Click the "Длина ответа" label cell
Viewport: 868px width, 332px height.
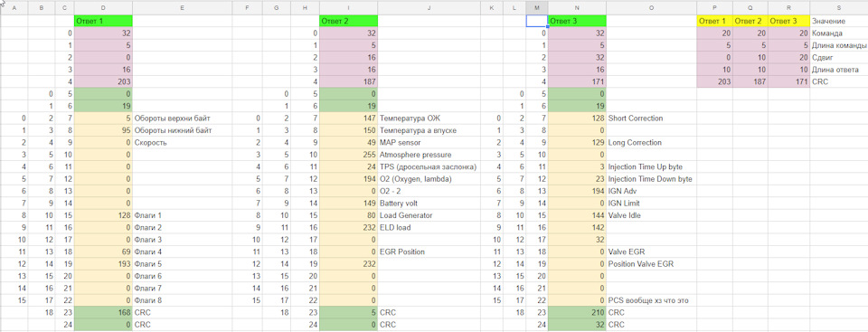[x=838, y=70]
